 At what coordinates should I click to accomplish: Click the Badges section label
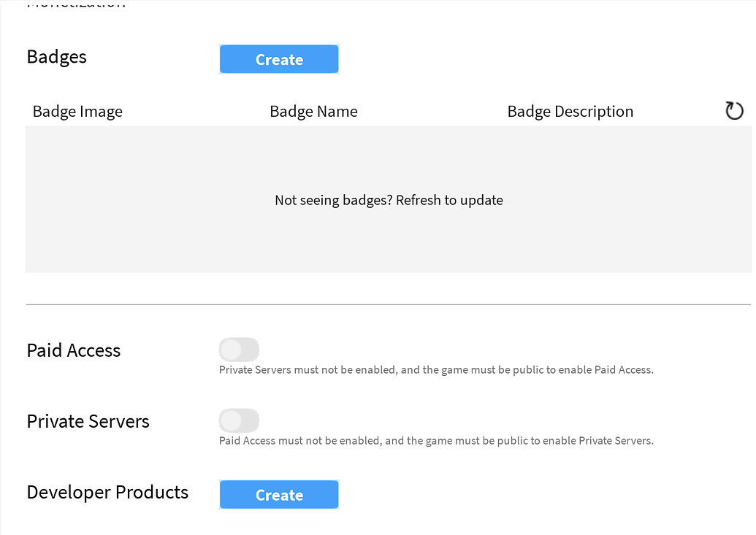57,57
